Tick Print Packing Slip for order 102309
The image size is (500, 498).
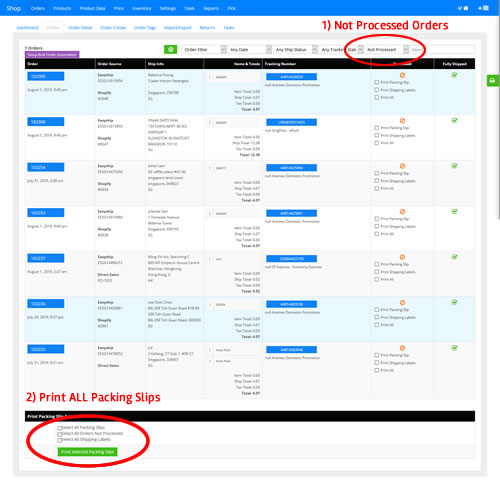pyautogui.click(x=377, y=82)
